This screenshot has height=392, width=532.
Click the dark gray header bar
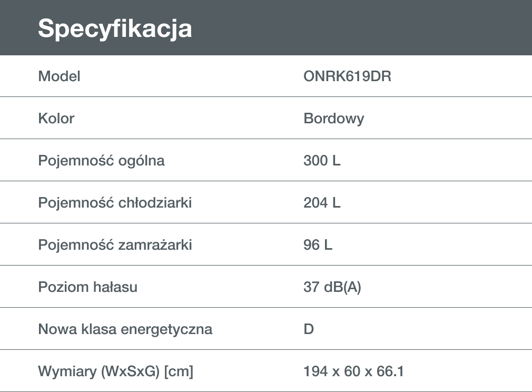266,27
